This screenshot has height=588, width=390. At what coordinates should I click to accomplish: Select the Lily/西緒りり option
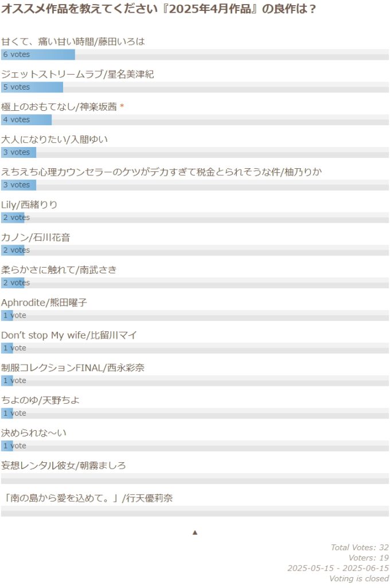coord(29,205)
